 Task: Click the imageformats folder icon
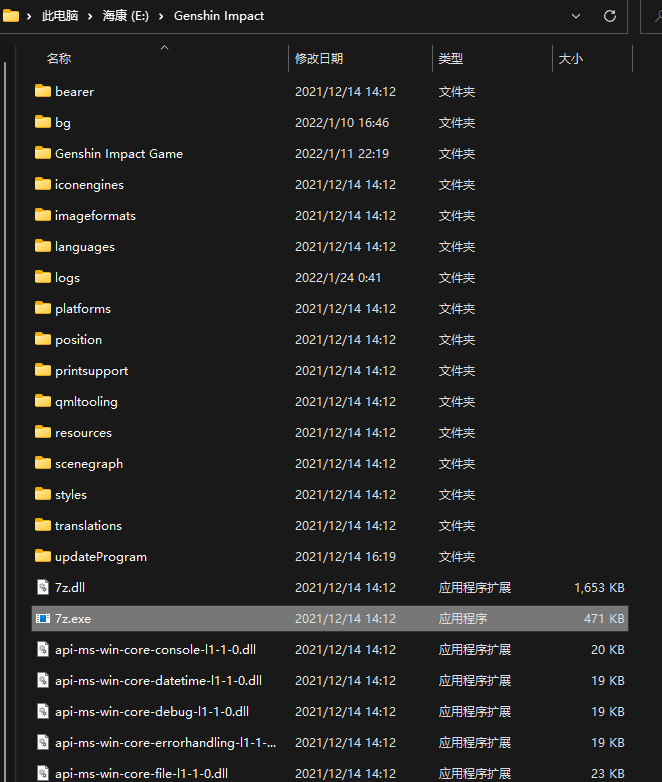43,215
